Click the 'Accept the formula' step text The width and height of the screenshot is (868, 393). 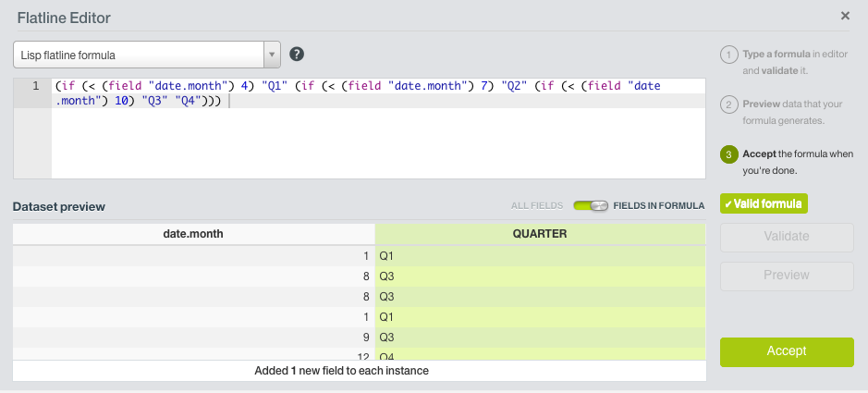798,162
